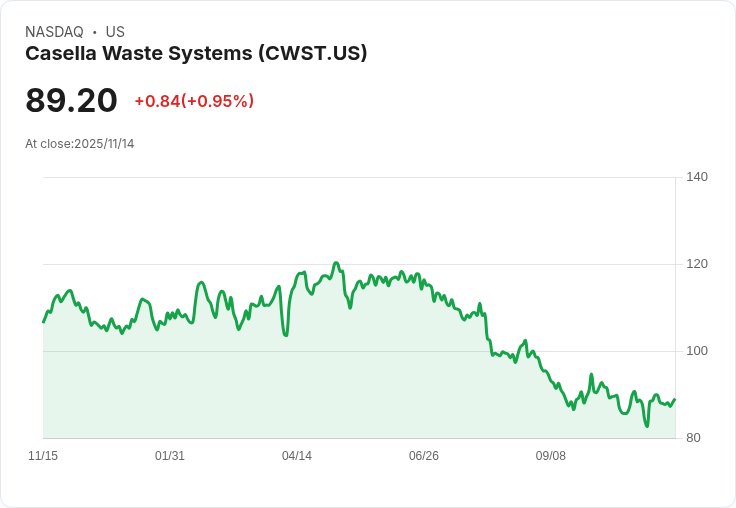Click the At close:2025/11/14 timestamp
Screen dimensions: 736x508
(x=80, y=144)
